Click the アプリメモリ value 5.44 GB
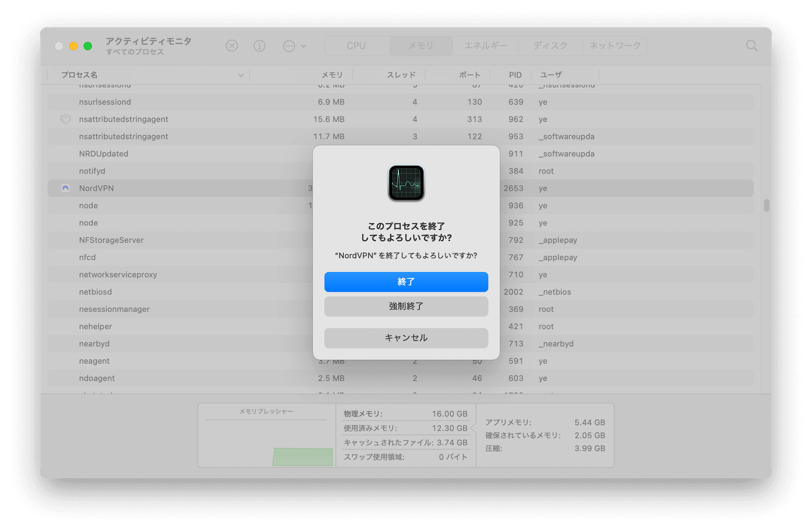Image resolution: width=812 pixels, height=531 pixels. (589, 423)
